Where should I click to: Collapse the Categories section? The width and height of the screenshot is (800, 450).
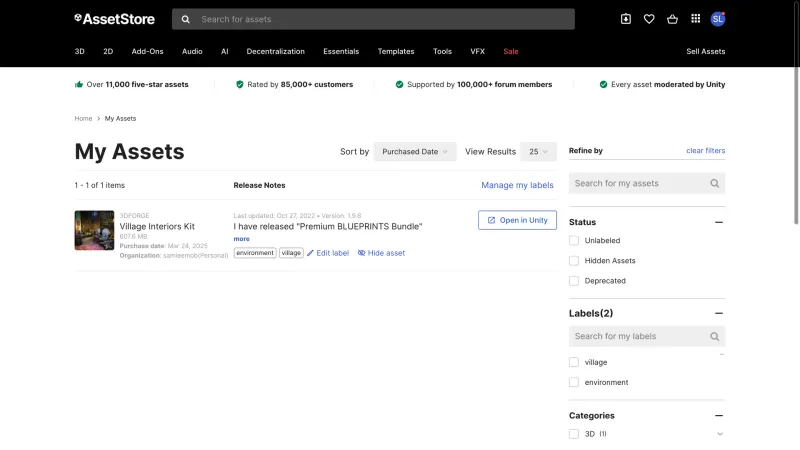coord(719,416)
